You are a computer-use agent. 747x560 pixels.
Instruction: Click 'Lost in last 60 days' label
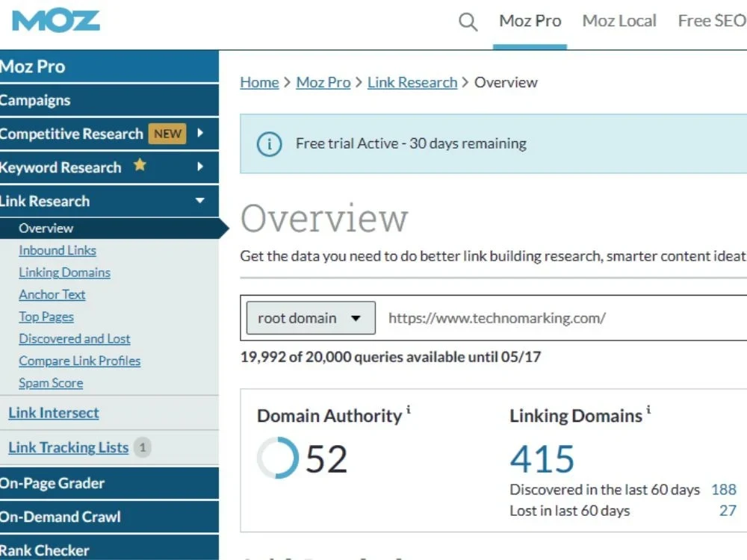pyautogui.click(x=570, y=511)
